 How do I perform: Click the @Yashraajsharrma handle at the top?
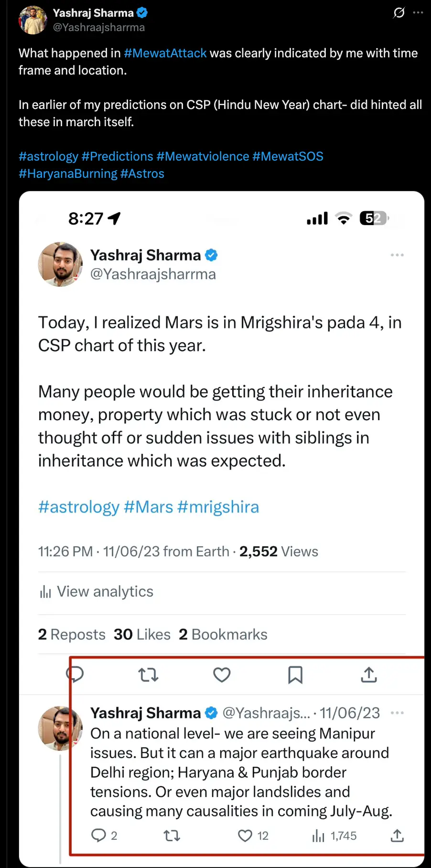pyautogui.click(x=99, y=27)
